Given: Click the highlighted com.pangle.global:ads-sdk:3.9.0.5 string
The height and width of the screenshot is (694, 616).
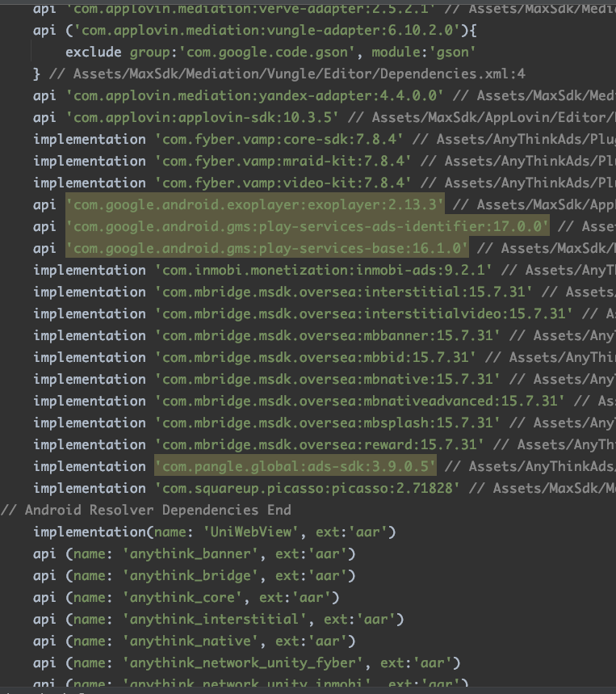Looking at the screenshot, I should coord(295,466).
